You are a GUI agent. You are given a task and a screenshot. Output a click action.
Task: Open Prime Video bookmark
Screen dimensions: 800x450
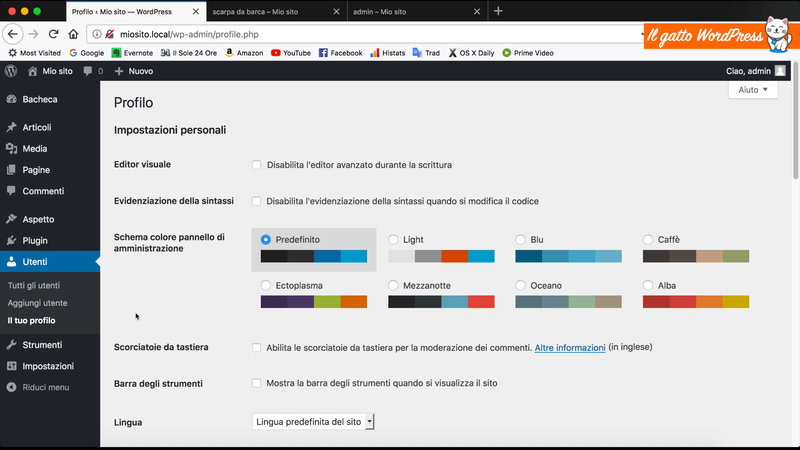pos(528,53)
